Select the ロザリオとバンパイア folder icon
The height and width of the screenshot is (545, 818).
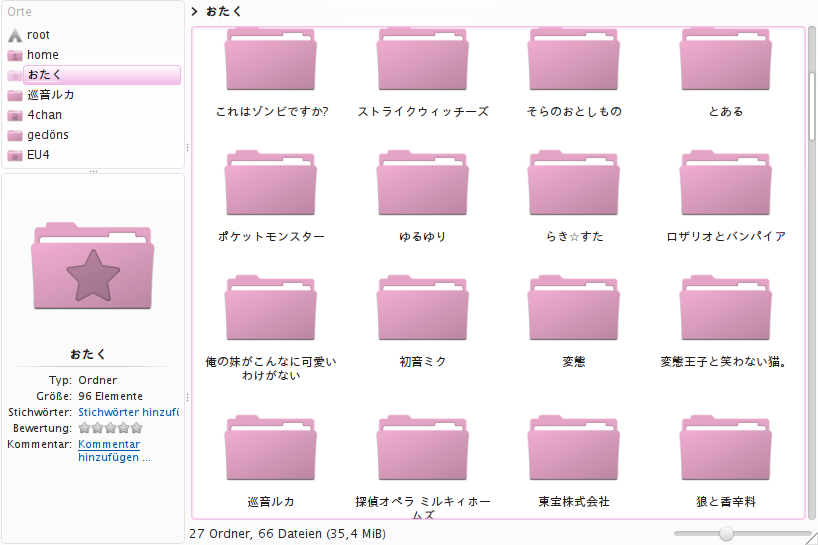[x=726, y=183]
